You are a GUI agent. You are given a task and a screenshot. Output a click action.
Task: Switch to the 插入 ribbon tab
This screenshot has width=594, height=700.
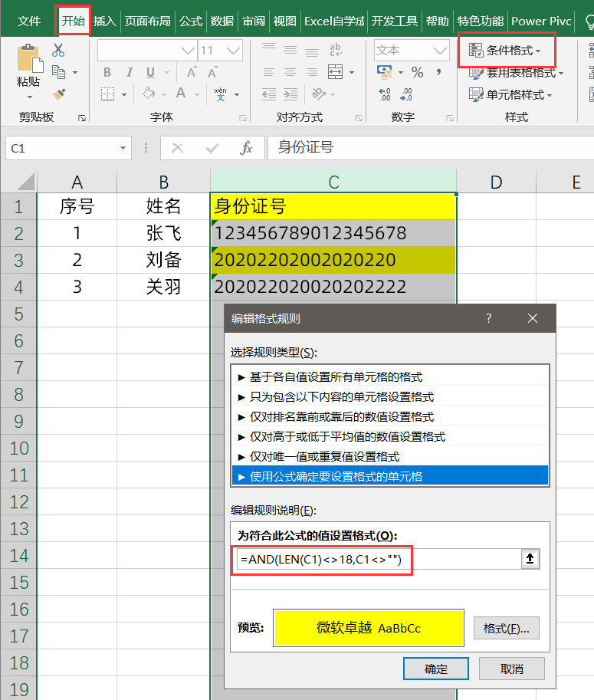tap(104, 21)
